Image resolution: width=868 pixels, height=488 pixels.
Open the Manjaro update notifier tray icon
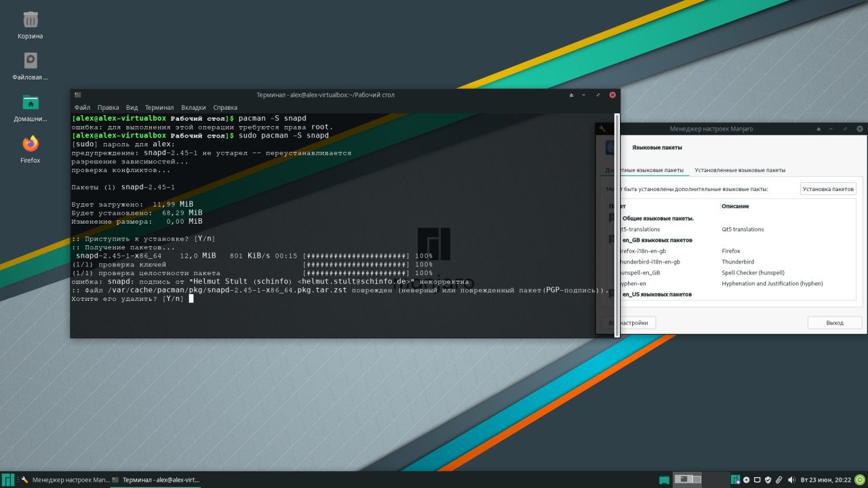[x=736, y=480]
